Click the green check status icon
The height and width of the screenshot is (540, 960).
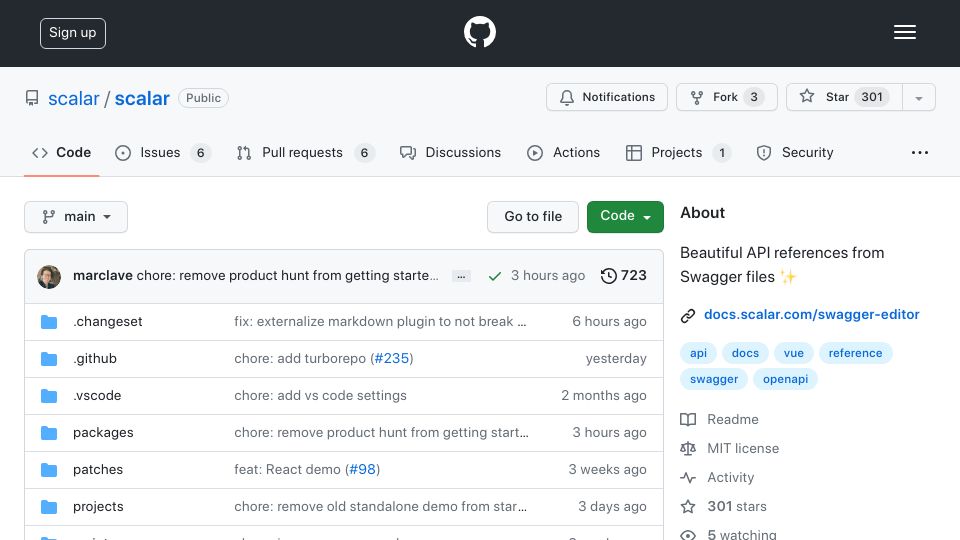[x=495, y=276]
